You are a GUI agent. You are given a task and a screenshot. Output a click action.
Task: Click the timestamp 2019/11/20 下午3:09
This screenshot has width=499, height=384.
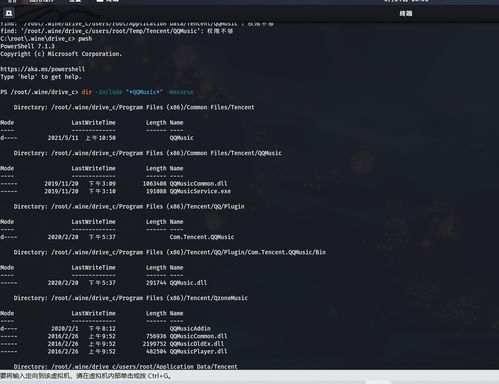click(80, 184)
